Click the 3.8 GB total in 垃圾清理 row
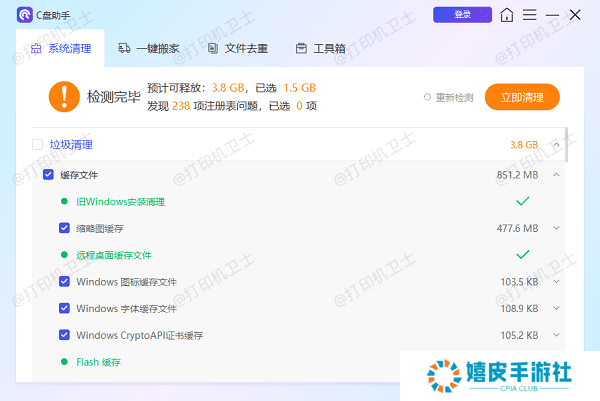Viewport: 600px width, 401px height. click(x=524, y=145)
